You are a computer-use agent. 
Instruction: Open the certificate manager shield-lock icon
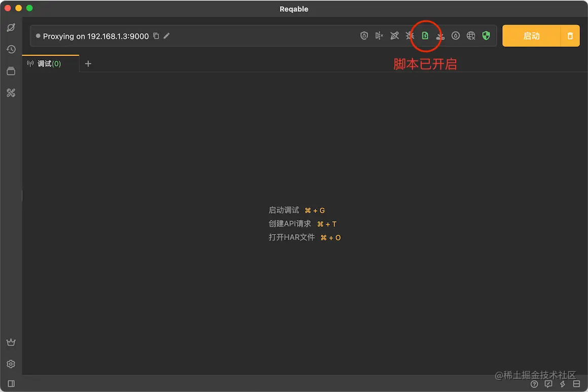click(x=364, y=35)
